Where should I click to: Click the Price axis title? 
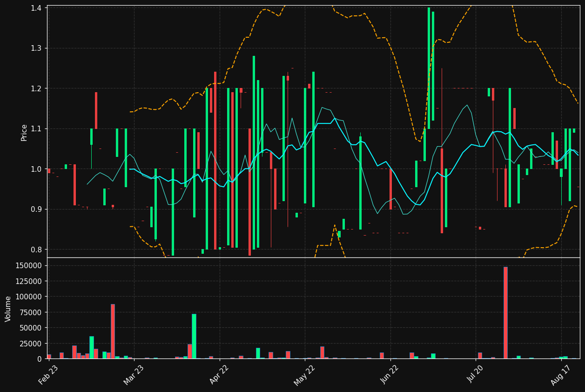(24, 133)
